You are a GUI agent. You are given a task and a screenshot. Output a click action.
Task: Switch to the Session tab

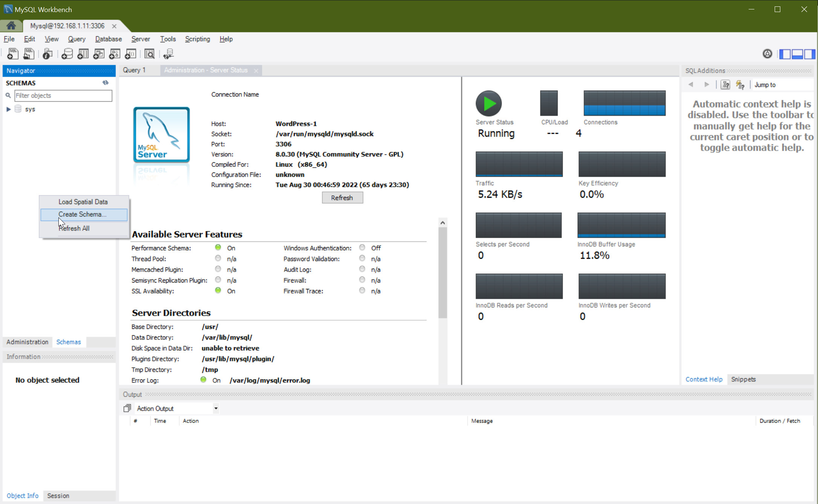click(x=58, y=496)
